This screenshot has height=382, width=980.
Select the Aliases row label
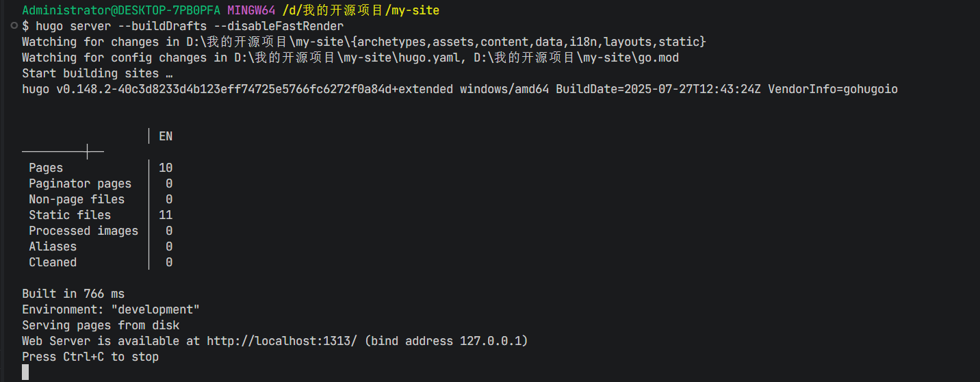click(53, 246)
